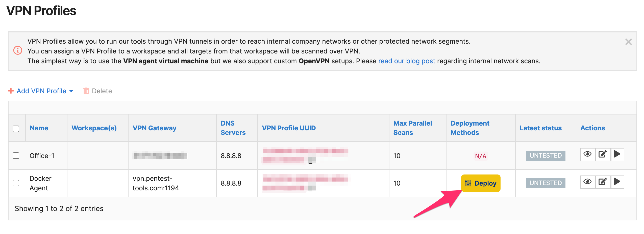Select the Office-1 row checkbox
644x234 pixels.
(16, 156)
